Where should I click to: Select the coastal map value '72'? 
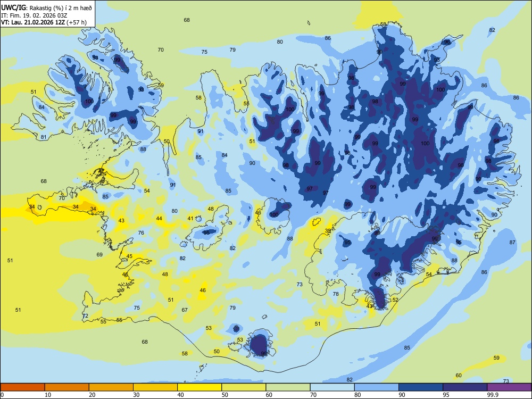click(85, 316)
